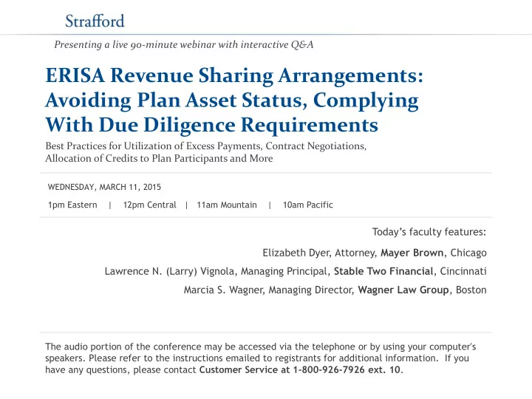This screenshot has width=532, height=399.
Task: Click subtitle line starting "Best Practices for Utilization"
Action: tap(206, 146)
